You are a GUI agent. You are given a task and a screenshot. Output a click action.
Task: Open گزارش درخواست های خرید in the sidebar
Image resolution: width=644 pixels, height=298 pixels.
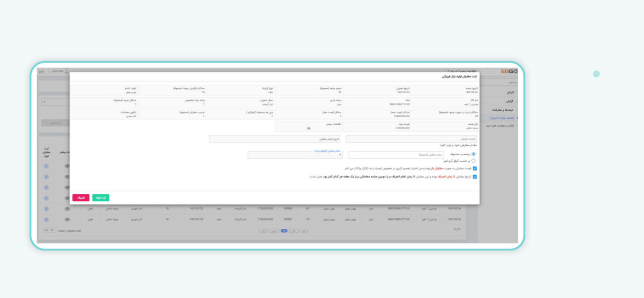[500, 126]
